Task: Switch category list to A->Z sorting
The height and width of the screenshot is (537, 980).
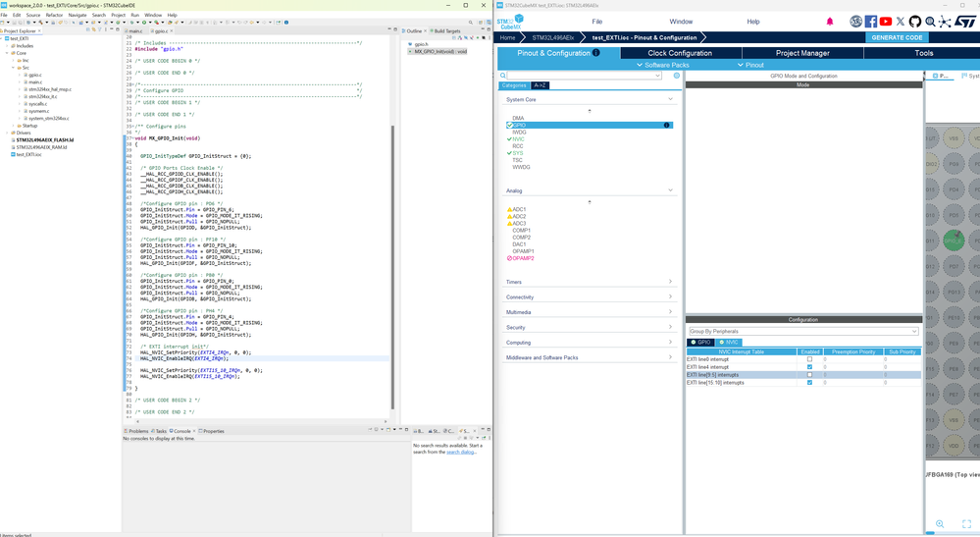Action: tap(540, 85)
